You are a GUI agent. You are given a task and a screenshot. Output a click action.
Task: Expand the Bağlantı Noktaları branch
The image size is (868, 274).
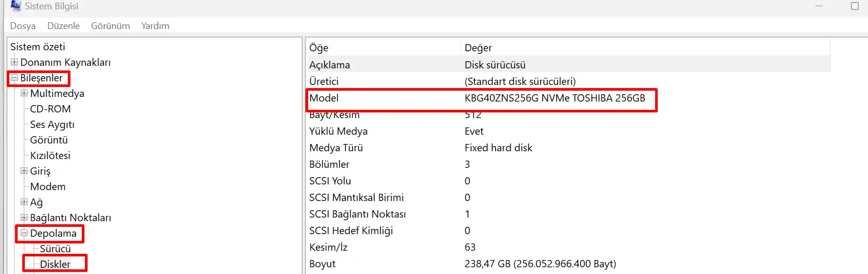point(24,218)
